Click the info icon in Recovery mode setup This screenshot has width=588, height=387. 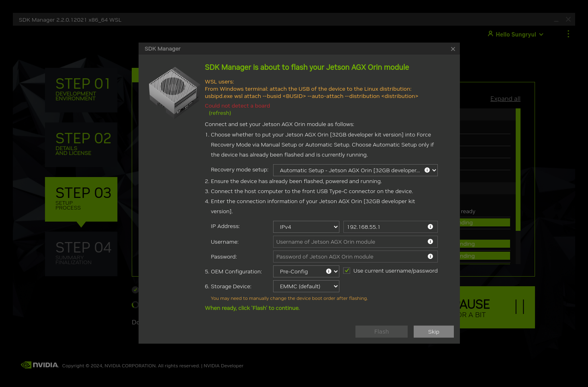[427, 170]
